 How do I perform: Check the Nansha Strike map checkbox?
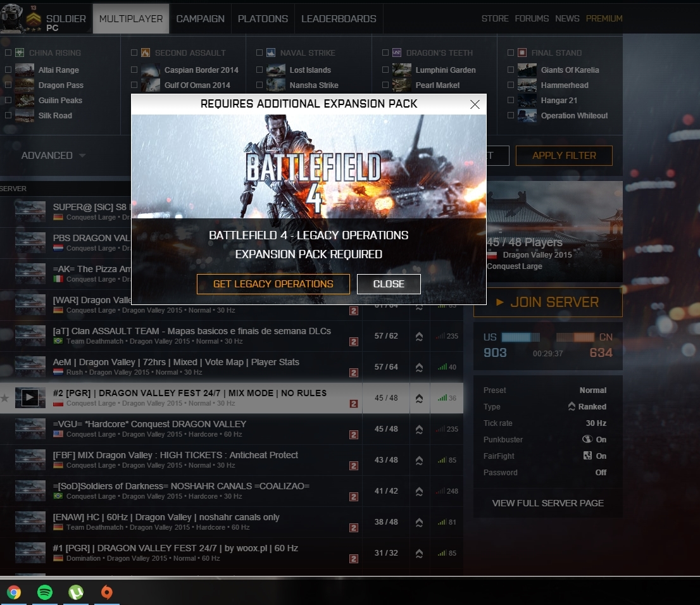[x=259, y=85]
